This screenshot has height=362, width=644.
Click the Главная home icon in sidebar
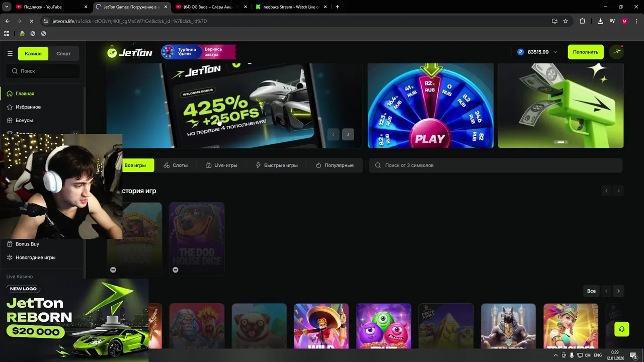click(10, 94)
